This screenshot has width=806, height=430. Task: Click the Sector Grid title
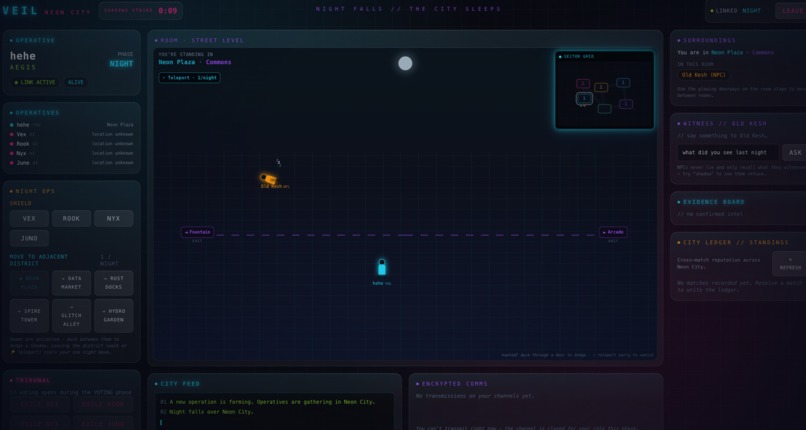click(578, 57)
